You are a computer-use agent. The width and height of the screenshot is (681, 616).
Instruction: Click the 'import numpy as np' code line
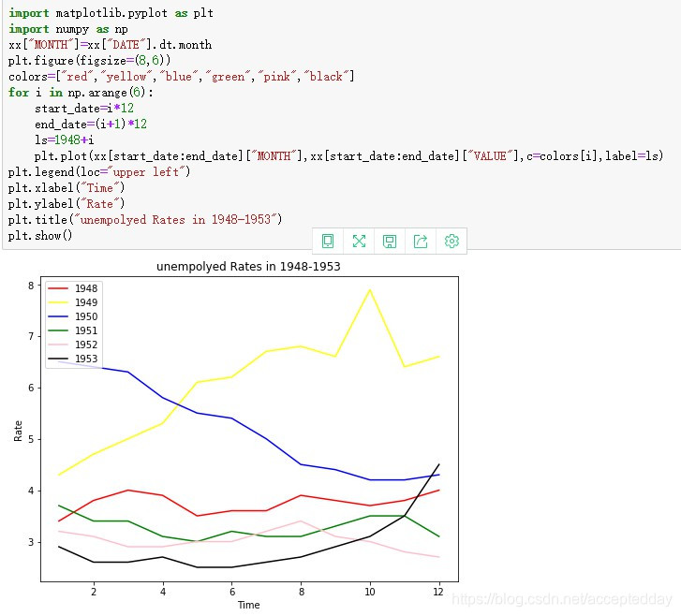pos(68,29)
